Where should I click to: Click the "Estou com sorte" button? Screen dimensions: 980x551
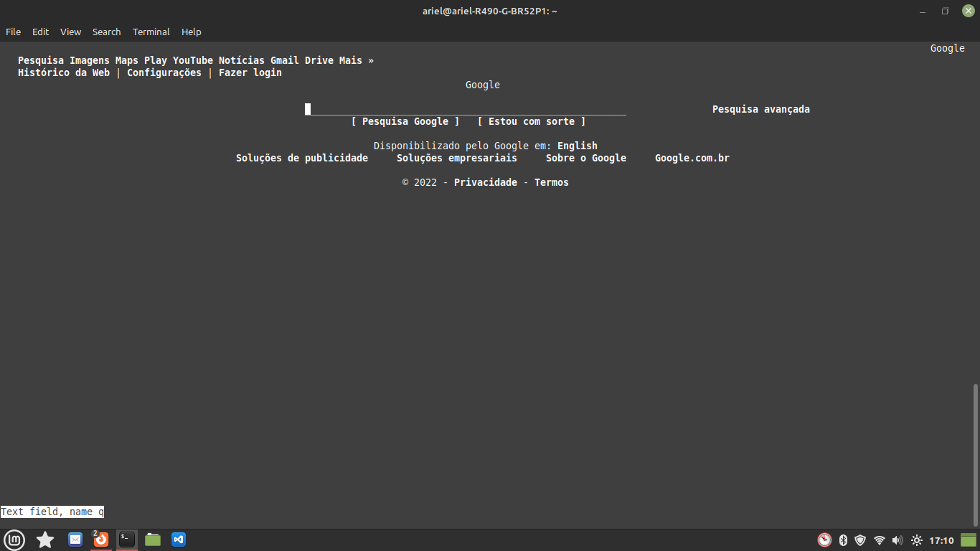coord(531,121)
